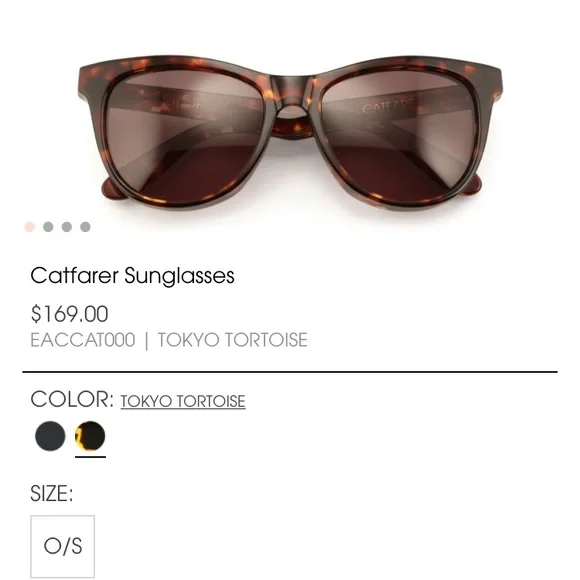Image resolution: width=580 pixels, height=580 pixels.
Task: Go to the first carousel dot
Action: (x=30, y=227)
